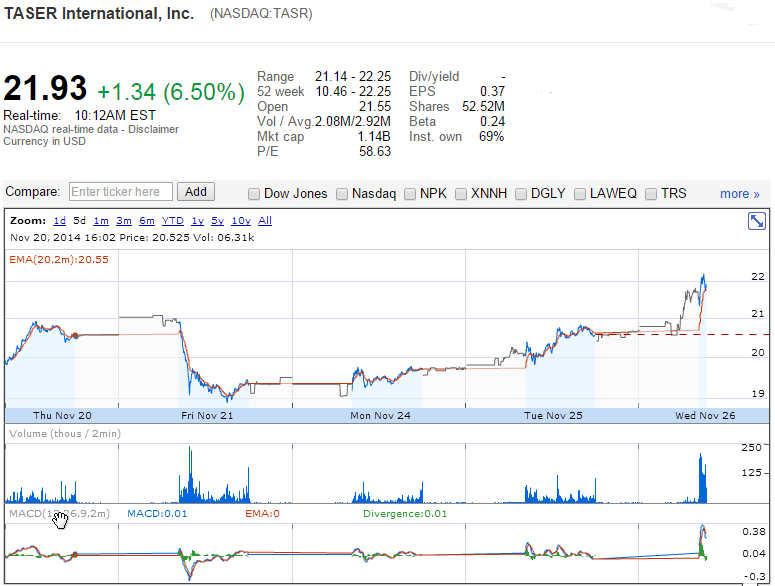Click the MACD:0.01 readout
The width and height of the screenshot is (775, 586).
157,514
